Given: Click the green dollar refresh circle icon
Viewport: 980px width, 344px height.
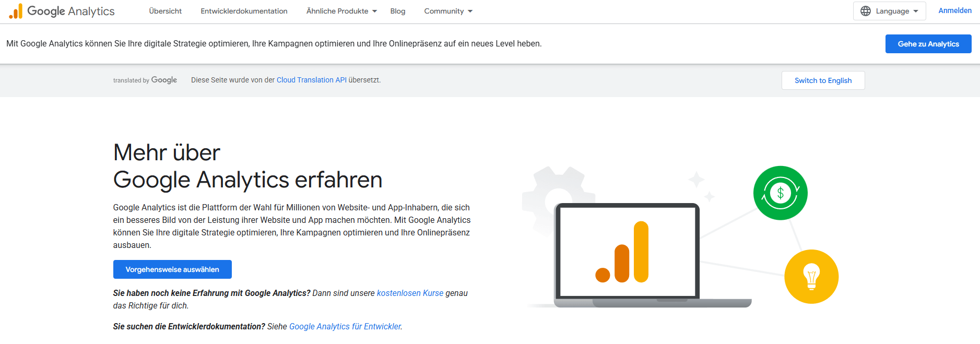Looking at the screenshot, I should (x=780, y=193).
